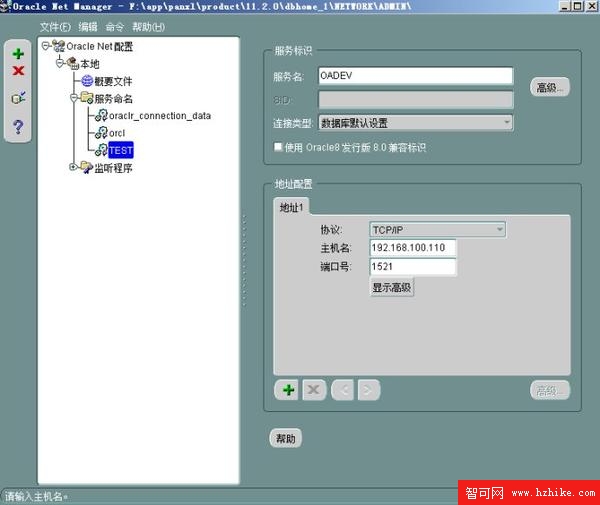Select the orcl service tree item
600x505 pixels.
(117, 133)
